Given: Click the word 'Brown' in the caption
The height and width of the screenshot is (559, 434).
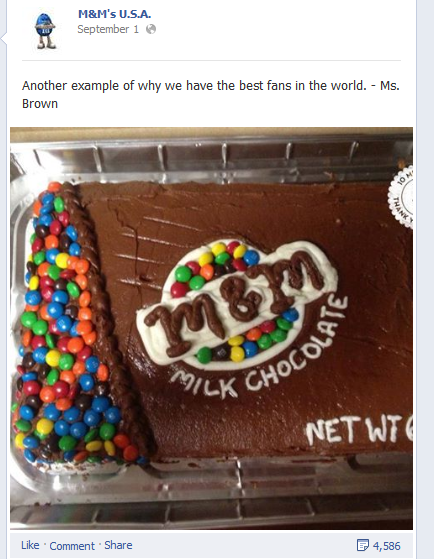Looking at the screenshot, I should 40,104.
